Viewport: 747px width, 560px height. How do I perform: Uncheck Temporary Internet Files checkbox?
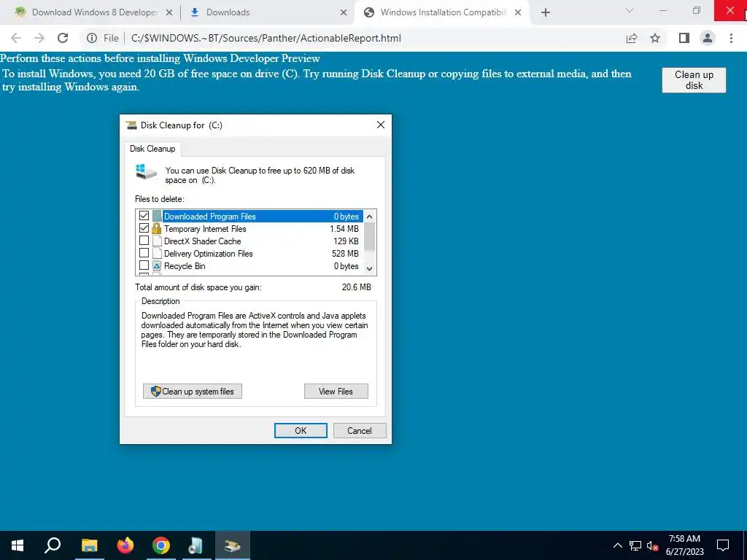click(x=144, y=228)
